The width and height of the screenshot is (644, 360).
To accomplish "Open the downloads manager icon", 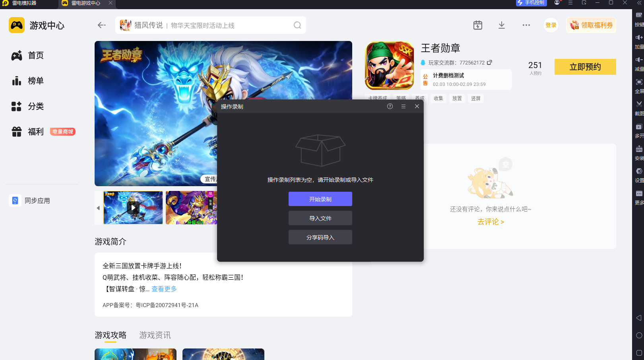I will point(502,25).
